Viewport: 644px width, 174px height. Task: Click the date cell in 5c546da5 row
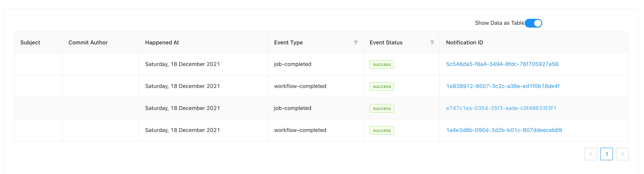click(203, 64)
